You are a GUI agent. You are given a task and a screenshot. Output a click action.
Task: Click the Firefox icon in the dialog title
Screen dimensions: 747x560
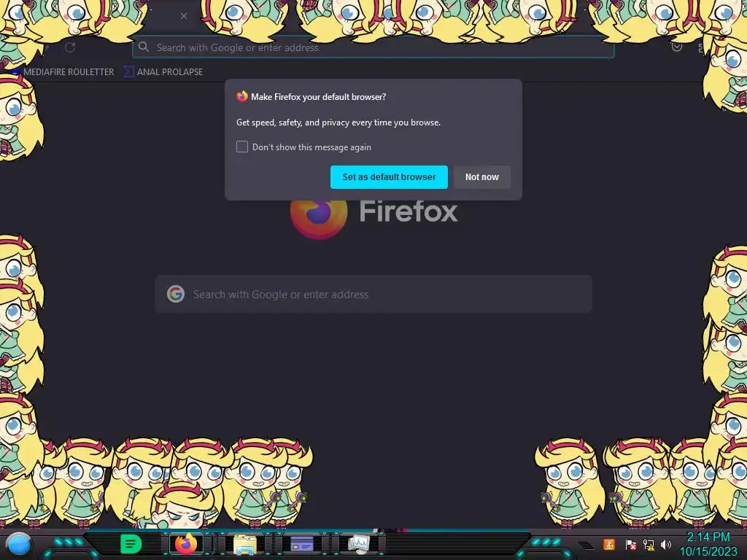coord(242,96)
